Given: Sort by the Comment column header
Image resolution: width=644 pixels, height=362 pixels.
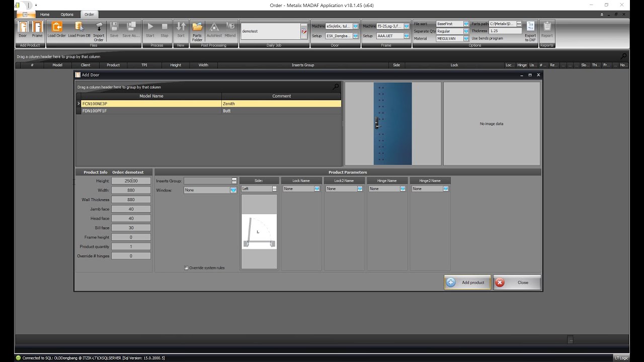Looking at the screenshot, I should [x=281, y=96].
